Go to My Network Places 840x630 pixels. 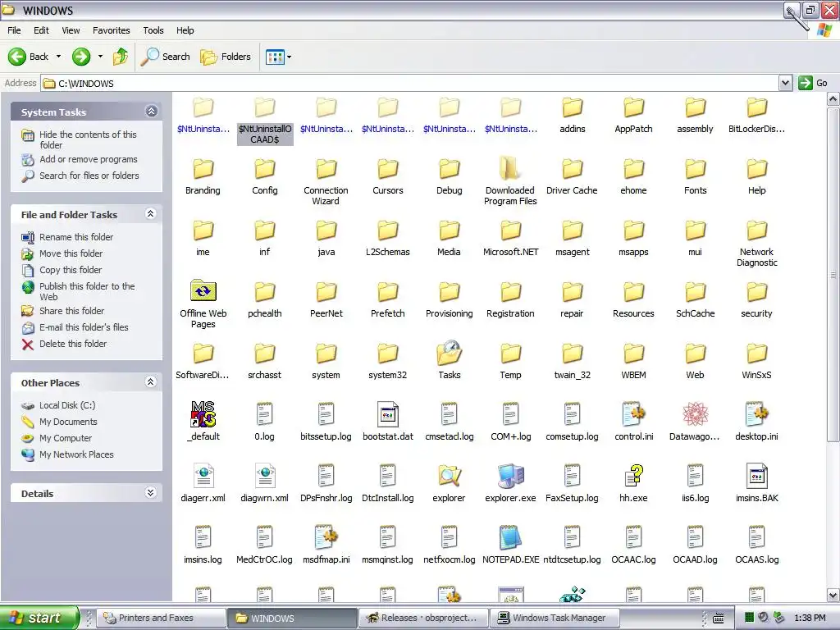pos(76,454)
